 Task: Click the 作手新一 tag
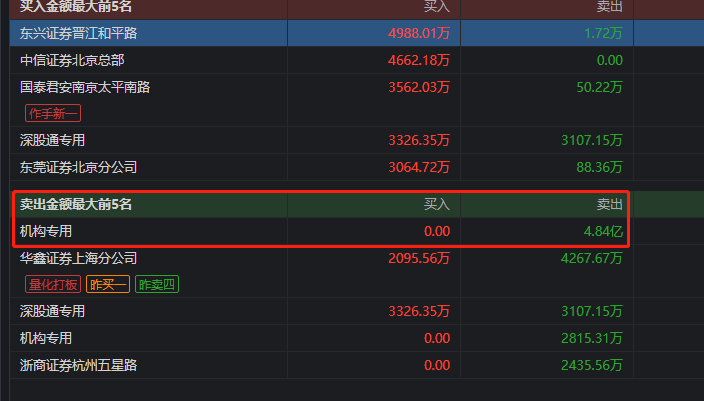click(53, 113)
